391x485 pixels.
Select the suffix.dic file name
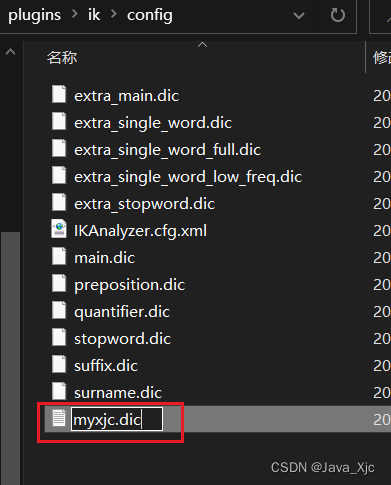click(x=106, y=366)
